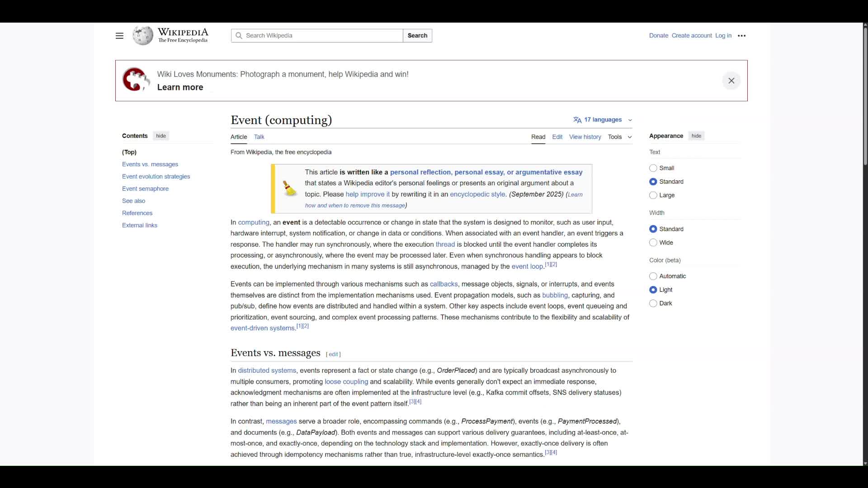This screenshot has width=868, height=488.
Task: Click the broom cleanup icon
Action: tap(289, 188)
